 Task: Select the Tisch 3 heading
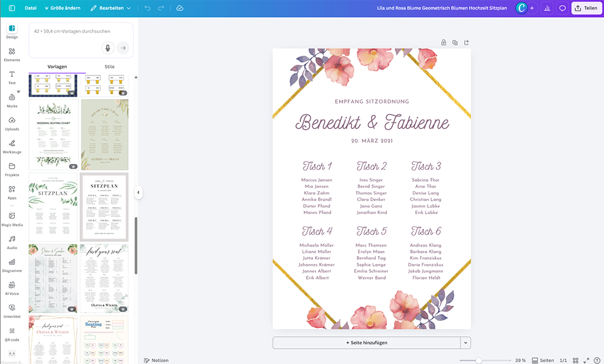pyautogui.click(x=426, y=166)
